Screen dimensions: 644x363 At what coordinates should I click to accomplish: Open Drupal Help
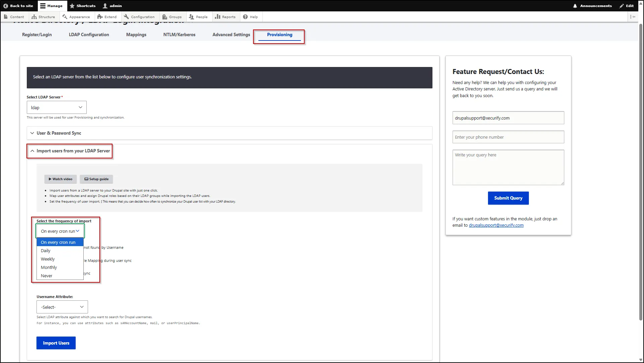(250, 16)
